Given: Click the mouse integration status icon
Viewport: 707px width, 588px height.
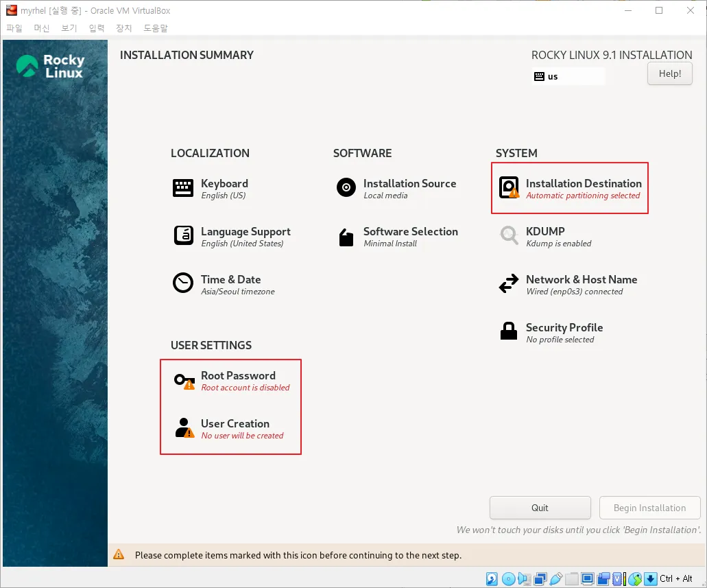Looking at the screenshot, I should [635, 578].
